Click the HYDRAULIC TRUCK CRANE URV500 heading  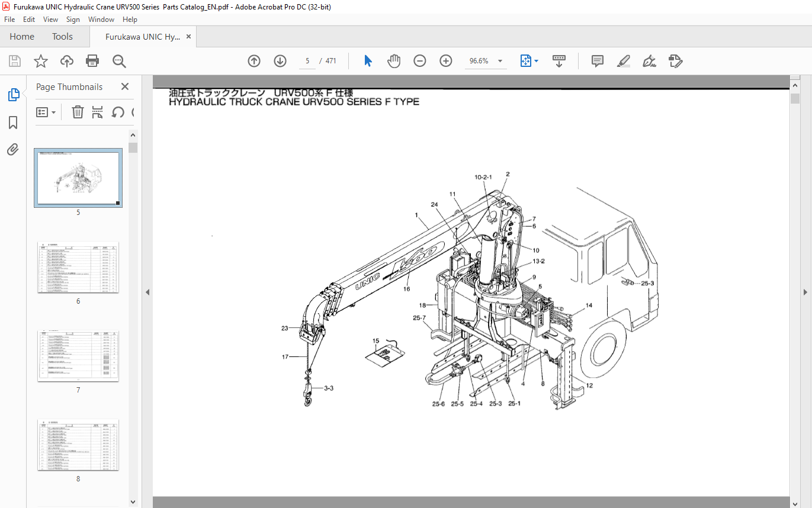click(x=294, y=102)
